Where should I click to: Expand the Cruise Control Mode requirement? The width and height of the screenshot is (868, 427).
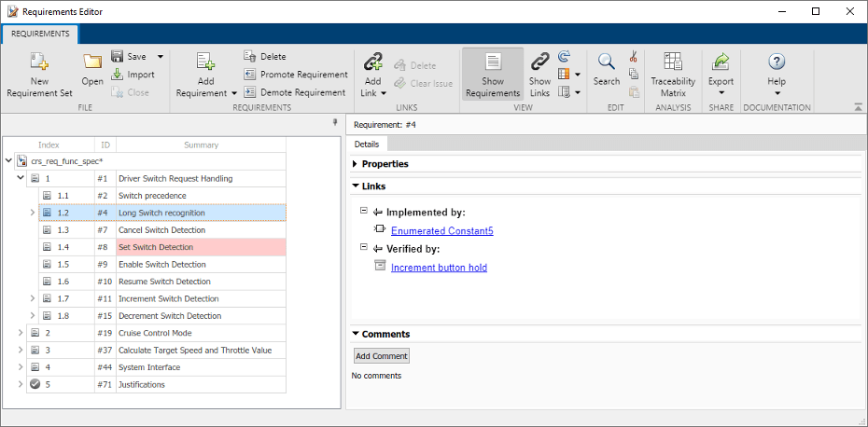pyautogui.click(x=21, y=333)
